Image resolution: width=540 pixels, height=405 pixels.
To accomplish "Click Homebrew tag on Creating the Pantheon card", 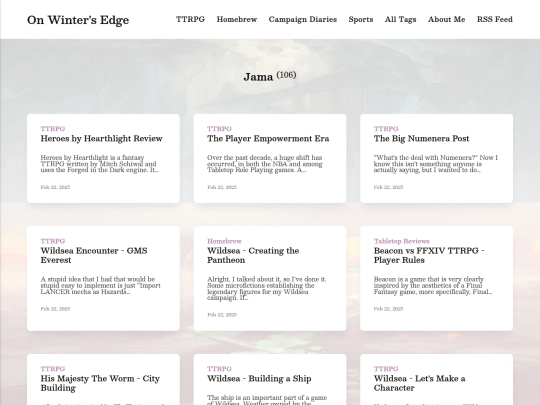I will coord(225,241).
